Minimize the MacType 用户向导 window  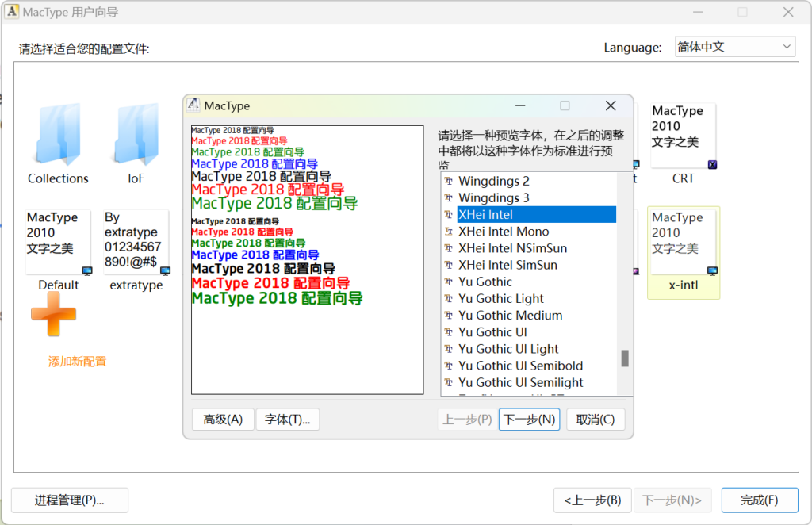pos(698,12)
